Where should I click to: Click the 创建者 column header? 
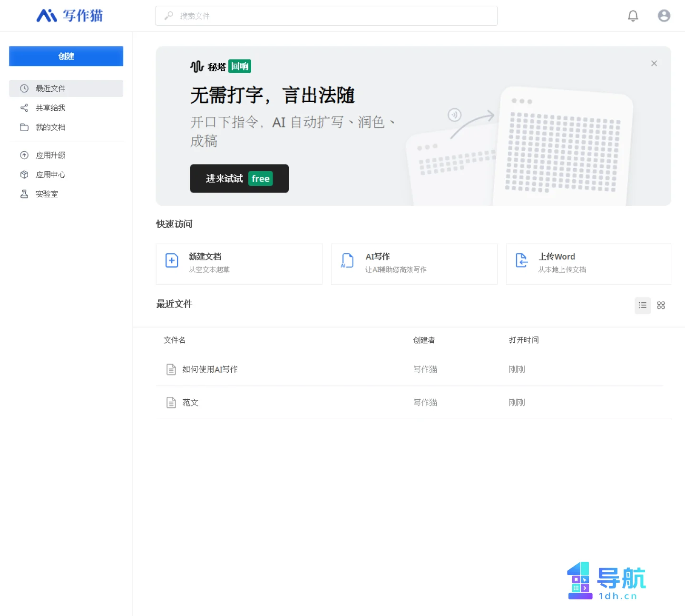(x=424, y=340)
